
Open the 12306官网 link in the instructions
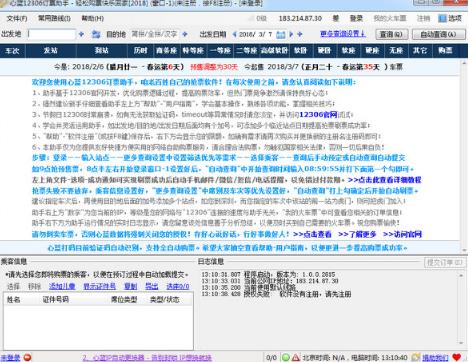(318, 114)
